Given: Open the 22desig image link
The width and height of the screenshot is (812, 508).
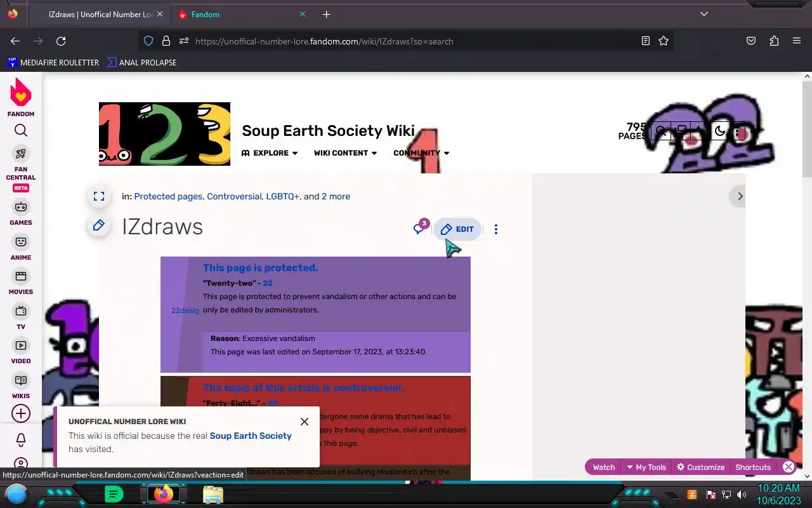Looking at the screenshot, I should (185, 311).
